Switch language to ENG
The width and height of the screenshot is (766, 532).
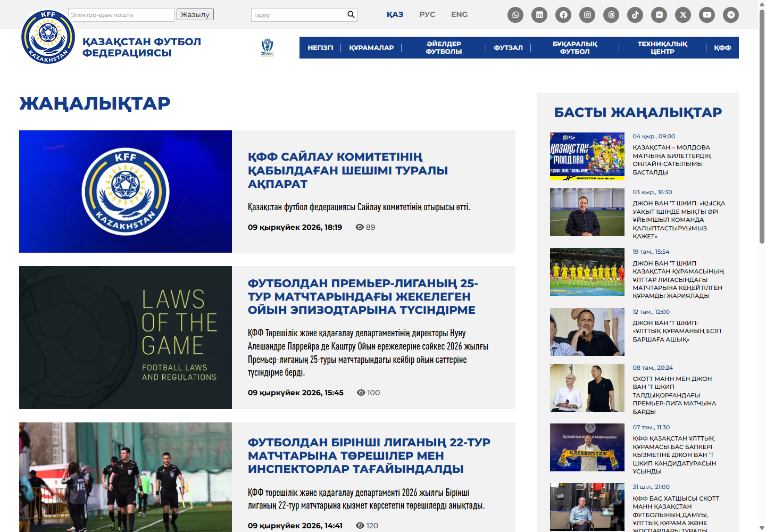[460, 14]
